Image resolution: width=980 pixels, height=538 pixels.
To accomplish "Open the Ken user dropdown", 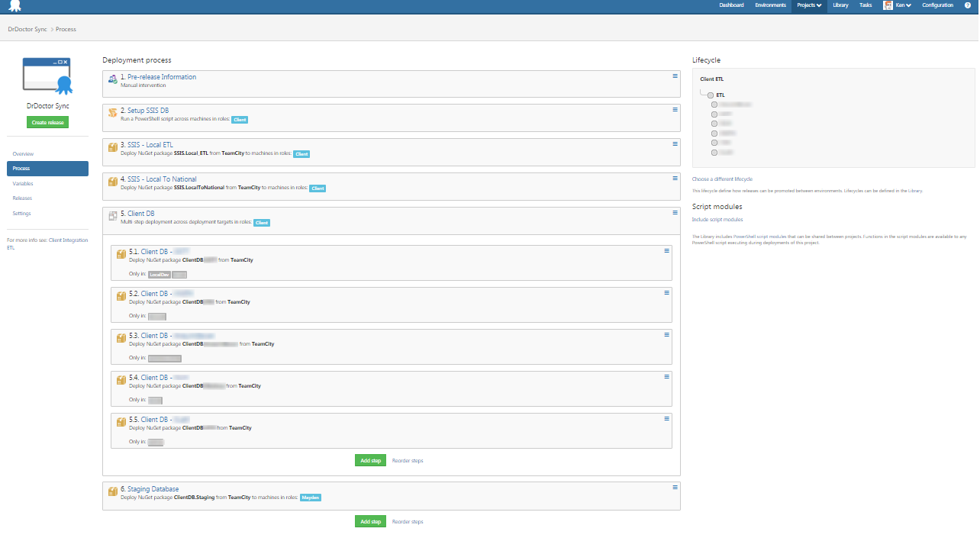I will click(898, 5).
